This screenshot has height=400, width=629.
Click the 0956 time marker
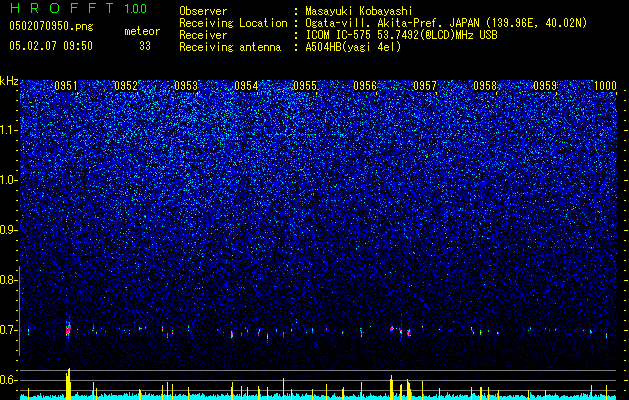click(365, 86)
